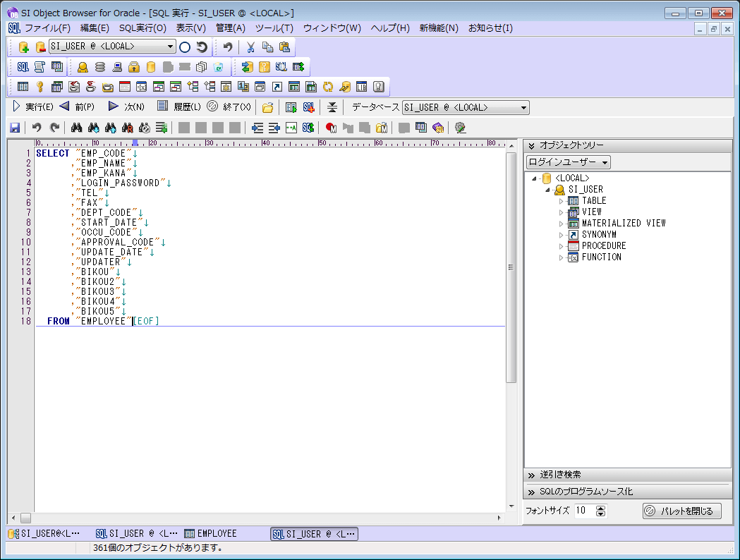Click the save (floppy disk) icon
The height and width of the screenshot is (560, 740).
[x=15, y=128]
